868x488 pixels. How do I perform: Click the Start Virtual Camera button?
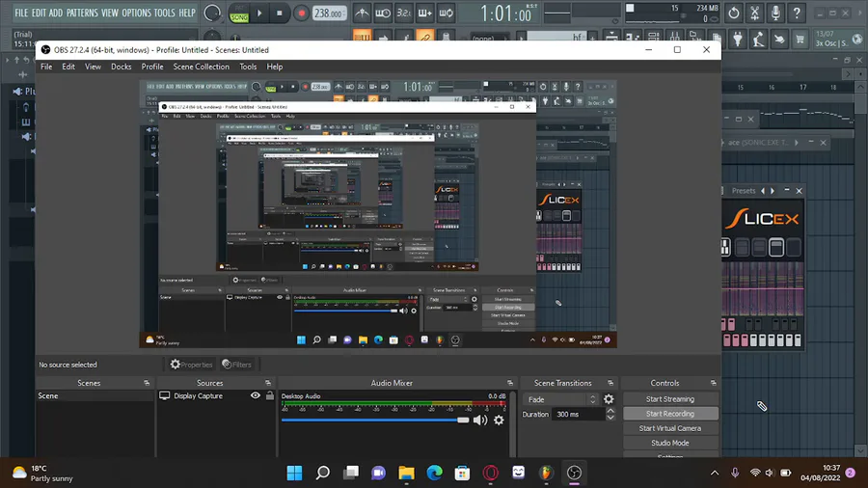[670, 428]
